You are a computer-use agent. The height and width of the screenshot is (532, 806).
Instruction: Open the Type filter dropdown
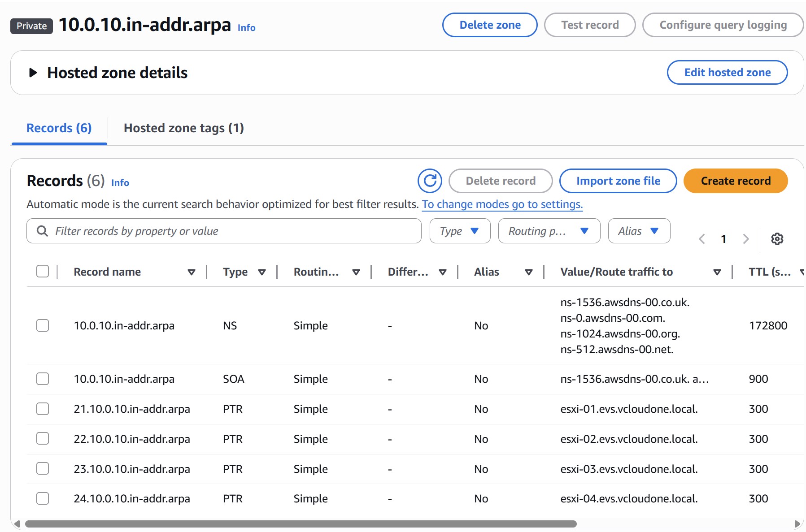click(x=459, y=231)
